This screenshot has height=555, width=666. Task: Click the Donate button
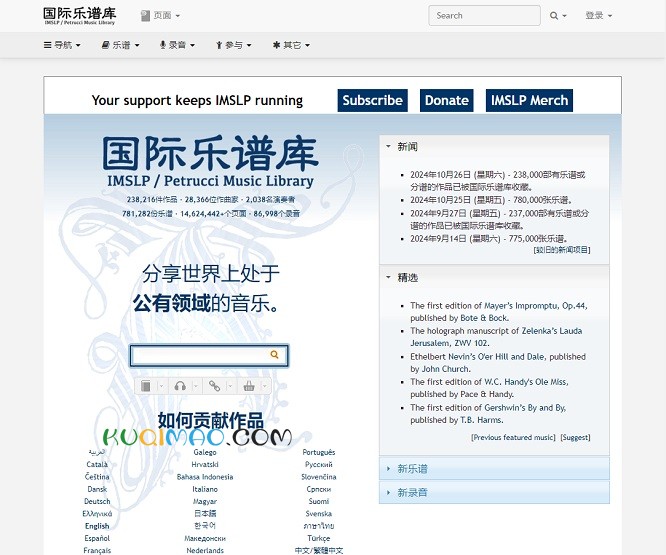point(446,100)
